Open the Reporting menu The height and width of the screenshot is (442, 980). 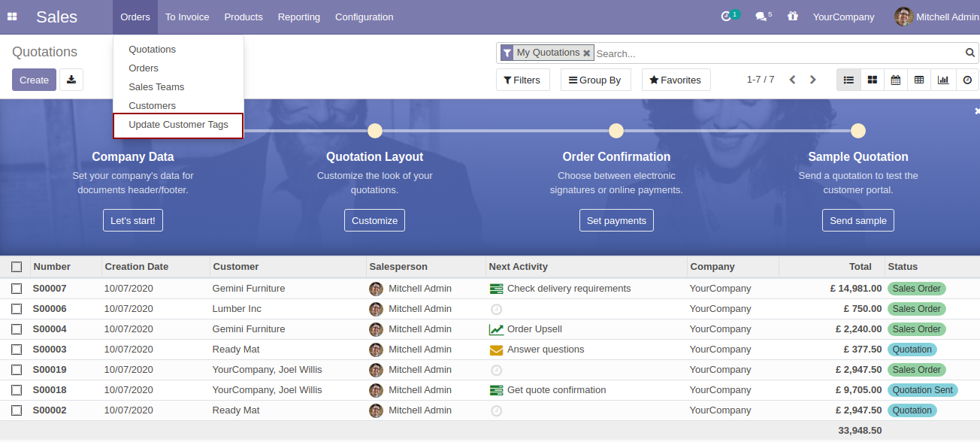coord(299,17)
